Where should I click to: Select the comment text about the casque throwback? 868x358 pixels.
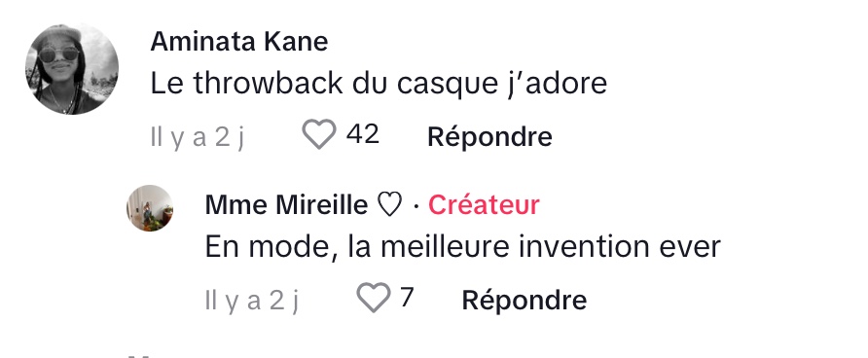pyautogui.click(x=379, y=84)
